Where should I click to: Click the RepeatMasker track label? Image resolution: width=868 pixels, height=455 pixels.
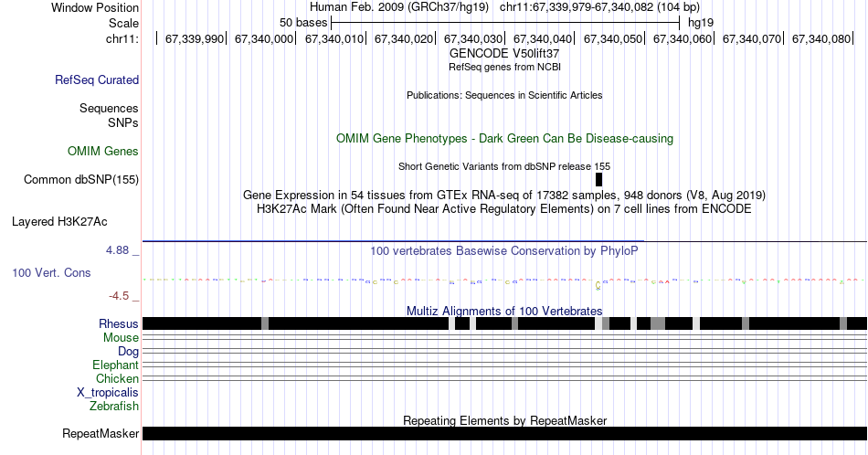[101, 433]
